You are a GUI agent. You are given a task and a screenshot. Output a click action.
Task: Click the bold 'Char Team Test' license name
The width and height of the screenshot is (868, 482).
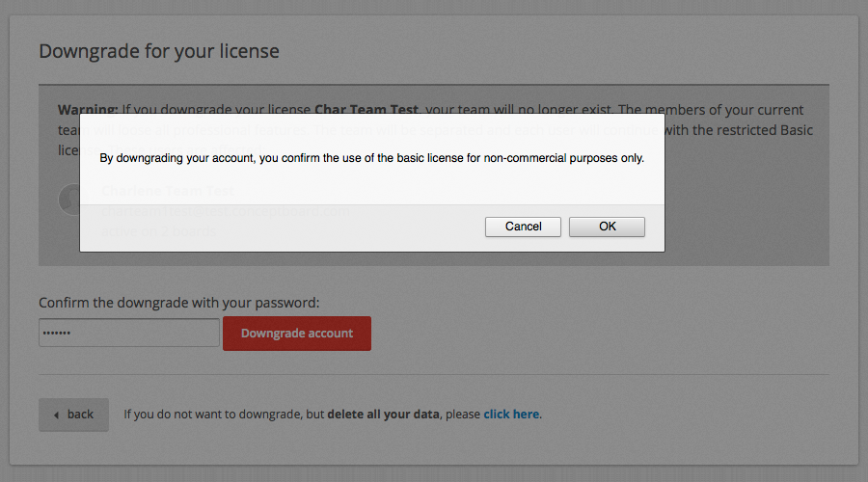click(x=366, y=109)
